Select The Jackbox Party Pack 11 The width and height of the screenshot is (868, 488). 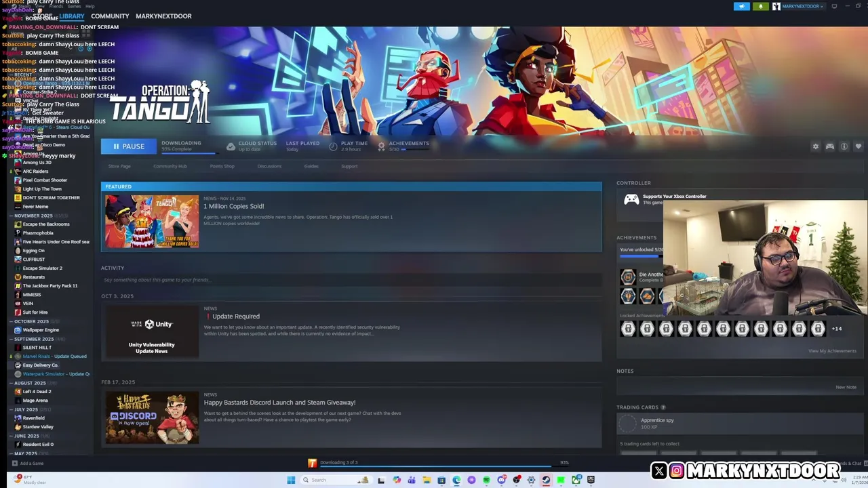coord(50,286)
